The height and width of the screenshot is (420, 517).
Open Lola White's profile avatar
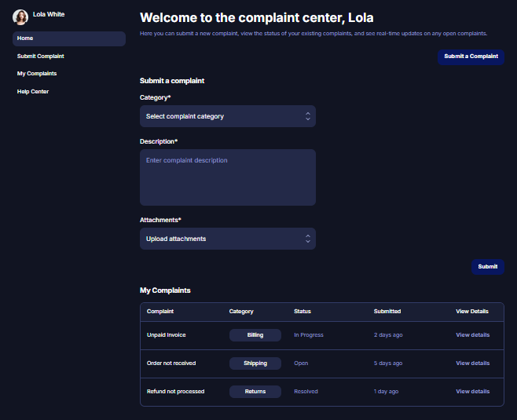pos(20,17)
